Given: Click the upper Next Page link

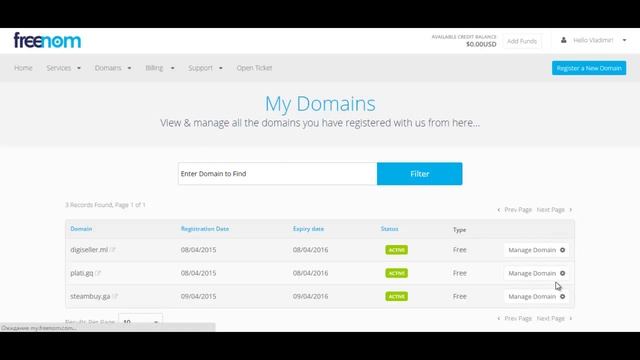Looking at the screenshot, I should click(551, 210).
